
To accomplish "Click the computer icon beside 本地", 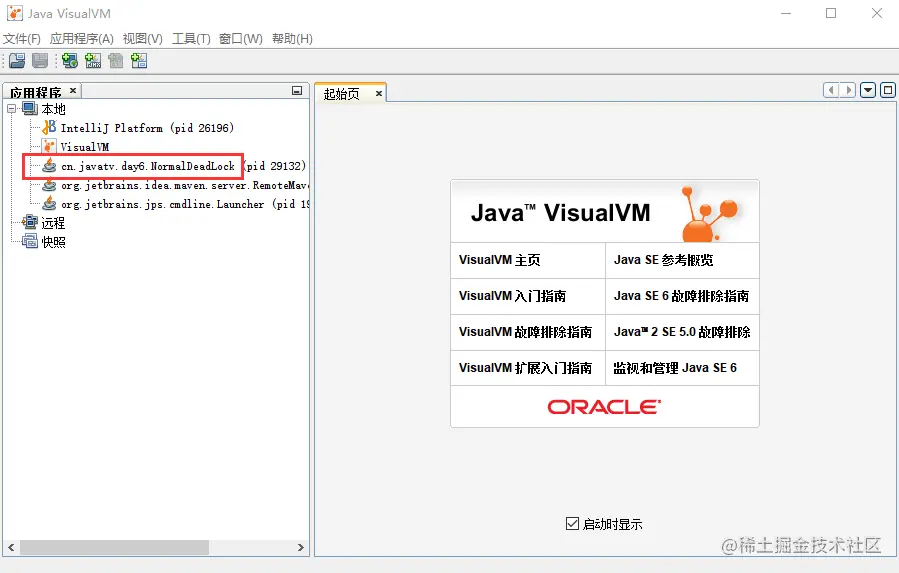I will pyautogui.click(x=30, y=108).
